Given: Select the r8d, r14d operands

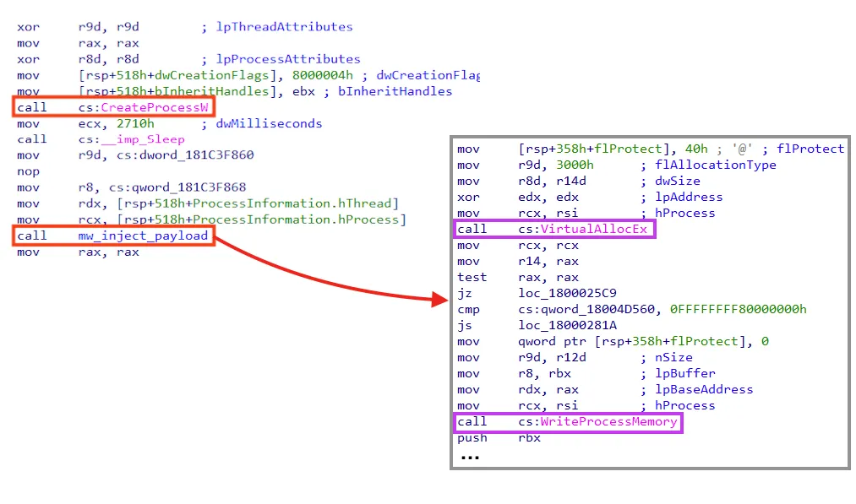Looking at the screenshot, I should (x=552, y=182).
